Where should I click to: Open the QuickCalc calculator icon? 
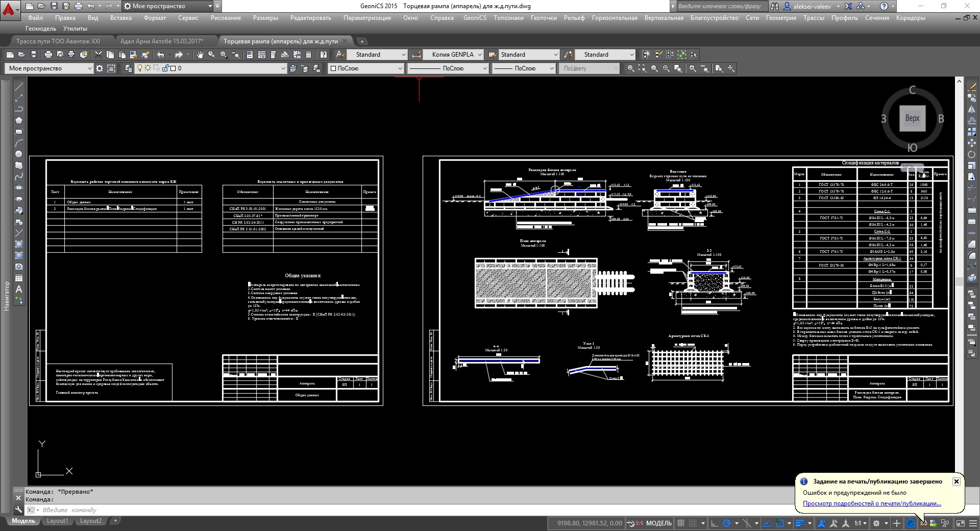tap(308, 55)
